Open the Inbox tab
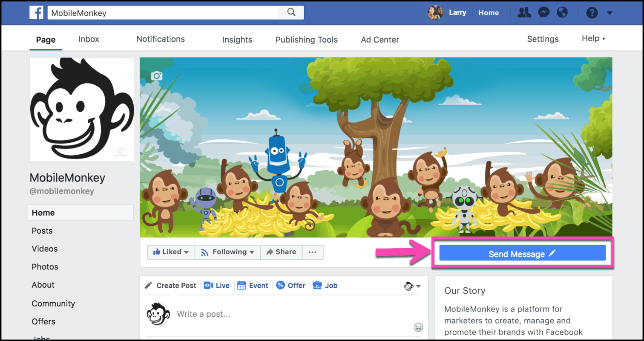This screenshot has height=341, width=644. (89, 39)
